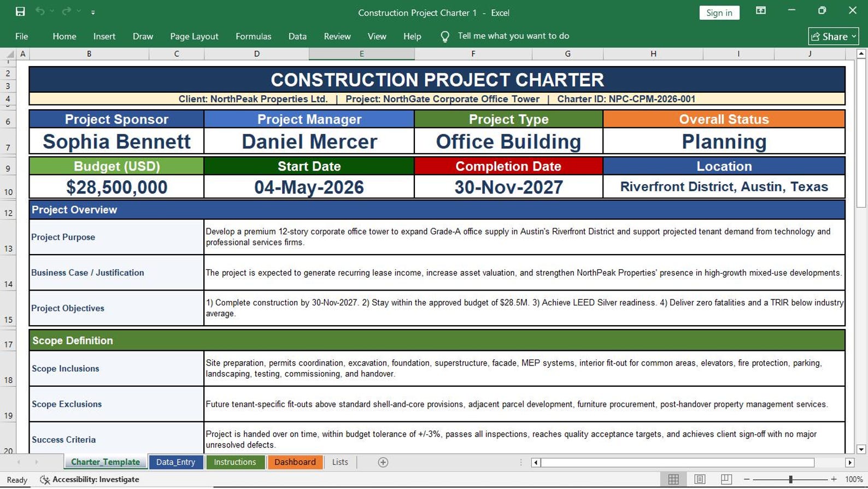The height and width of the screenshot is (489, 868).
Task: Switch to Normal view icon
Action: (673, 479)
